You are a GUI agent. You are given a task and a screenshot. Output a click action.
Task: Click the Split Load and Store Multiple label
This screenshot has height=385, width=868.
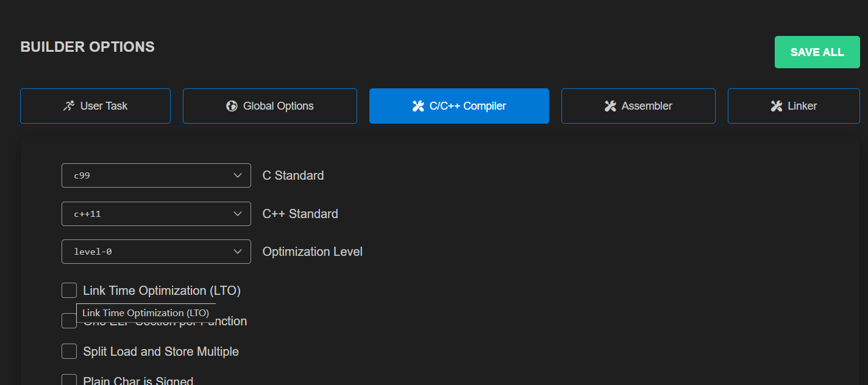click(161, 351)
